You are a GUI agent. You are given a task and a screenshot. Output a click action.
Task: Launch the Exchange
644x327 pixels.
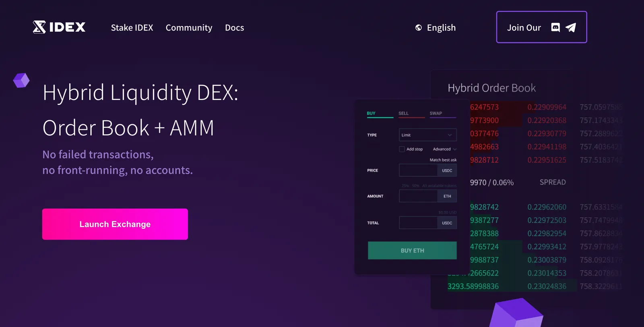pos(115,224)
